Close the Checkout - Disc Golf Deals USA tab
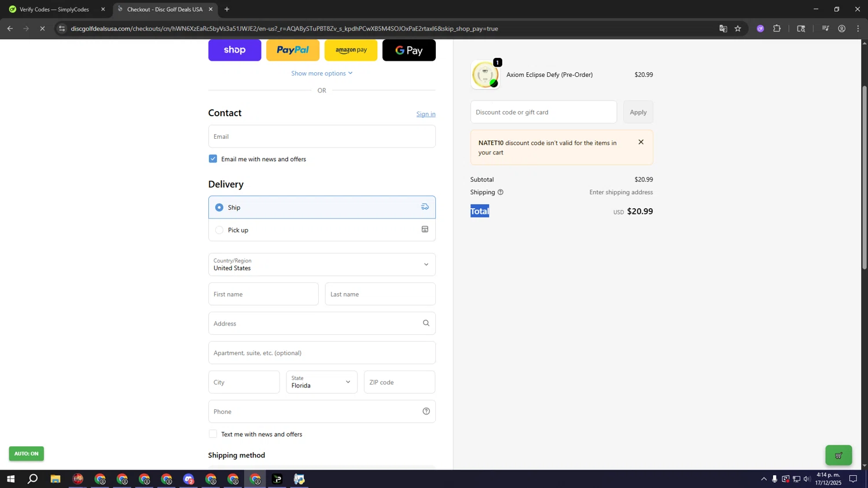 coord(211,9)
